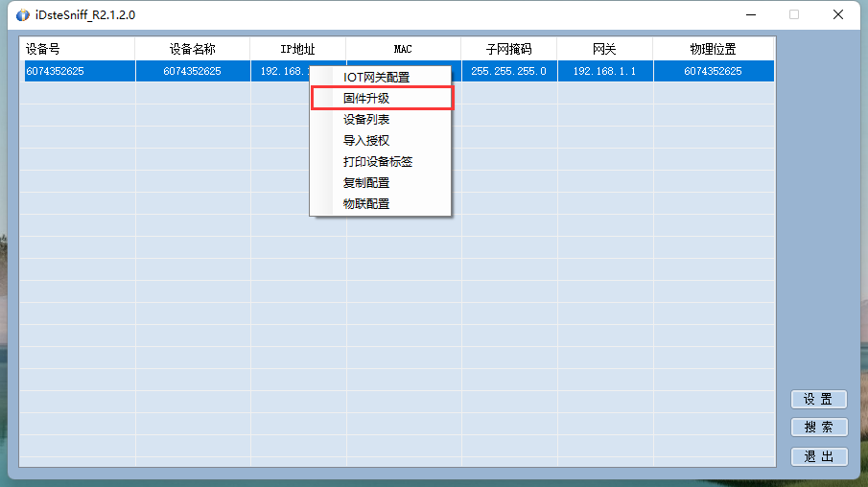
Task: Click the 搜索 button
Action: [x=818, y=428]
